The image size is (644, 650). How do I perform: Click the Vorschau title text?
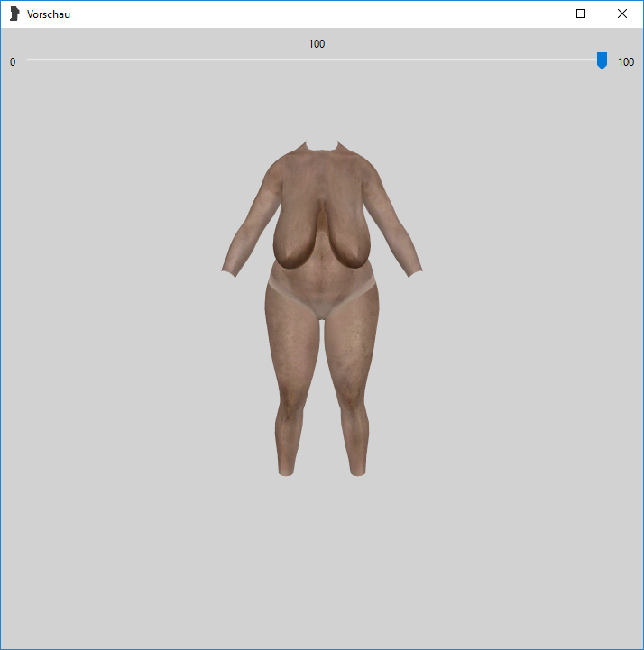(49, 14)
